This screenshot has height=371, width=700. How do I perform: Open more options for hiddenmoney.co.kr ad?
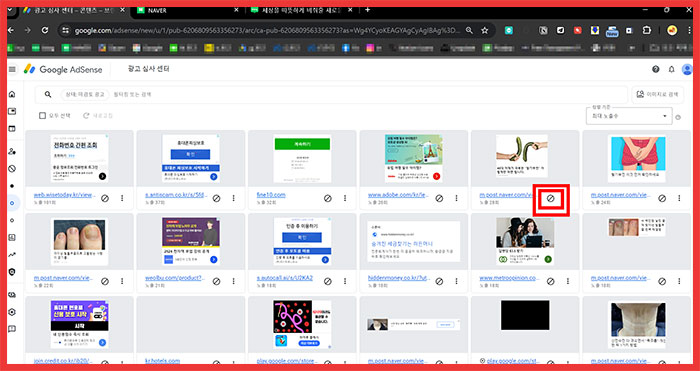pyautogui.click(x=456, y=281)
